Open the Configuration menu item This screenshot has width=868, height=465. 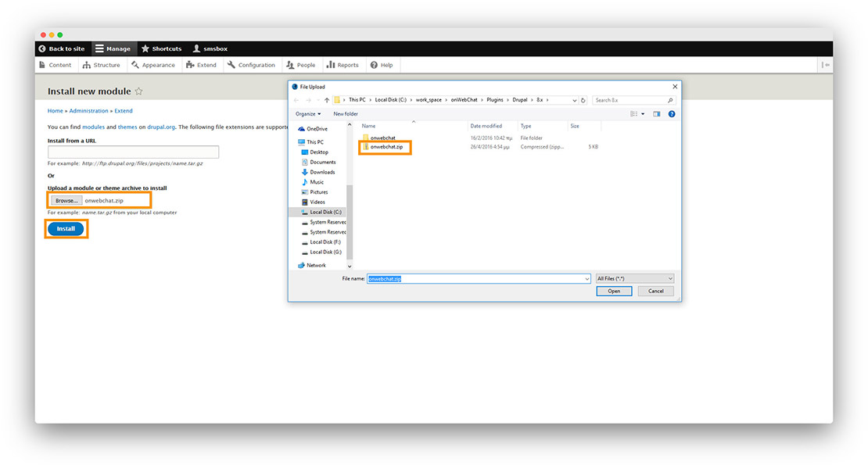point(251,65)
